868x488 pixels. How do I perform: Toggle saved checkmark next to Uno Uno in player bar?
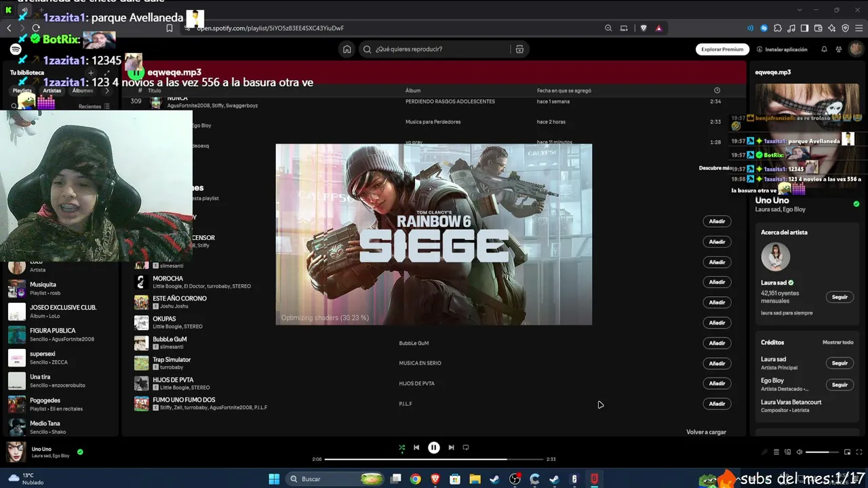(x=80, y=452)
